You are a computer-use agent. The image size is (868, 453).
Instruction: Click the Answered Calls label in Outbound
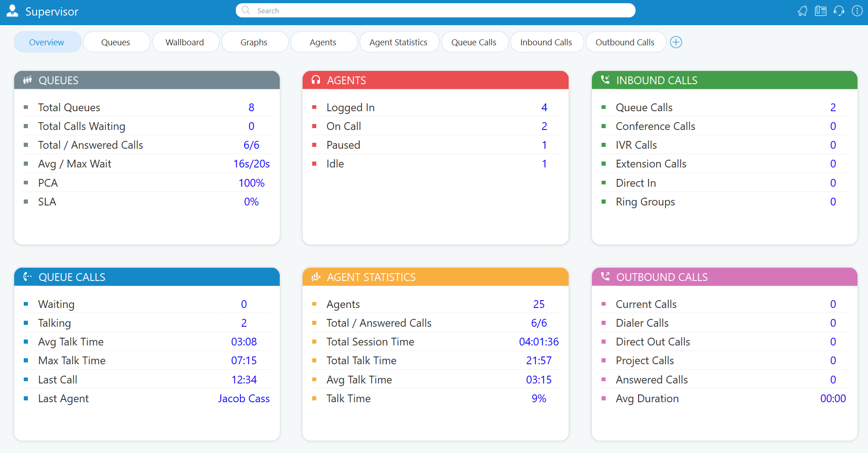pyautogui.click(x=652, y=380)
